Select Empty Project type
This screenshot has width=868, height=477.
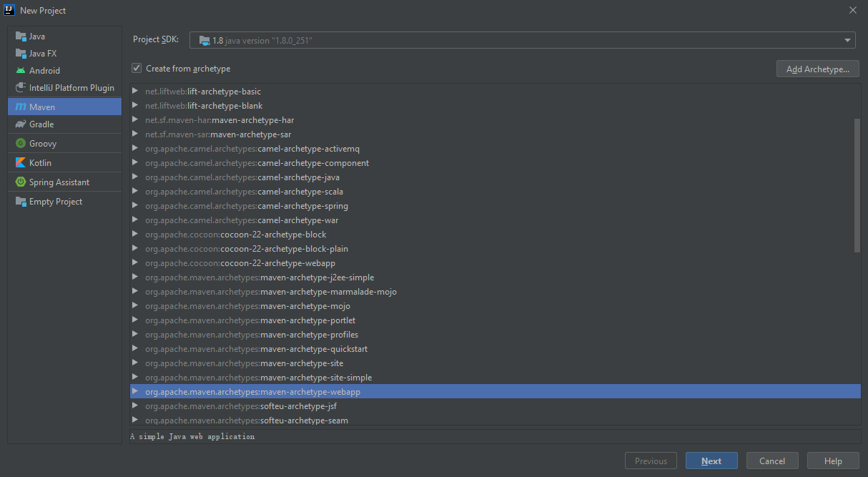pyautogui.click(x=64, y=201)
